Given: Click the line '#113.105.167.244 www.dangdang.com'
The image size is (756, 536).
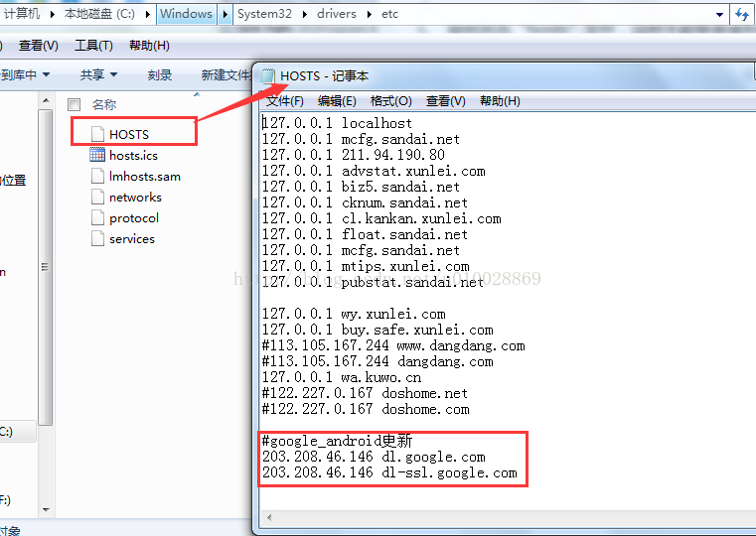Looking at the screenshot, I should click(393, 345).
